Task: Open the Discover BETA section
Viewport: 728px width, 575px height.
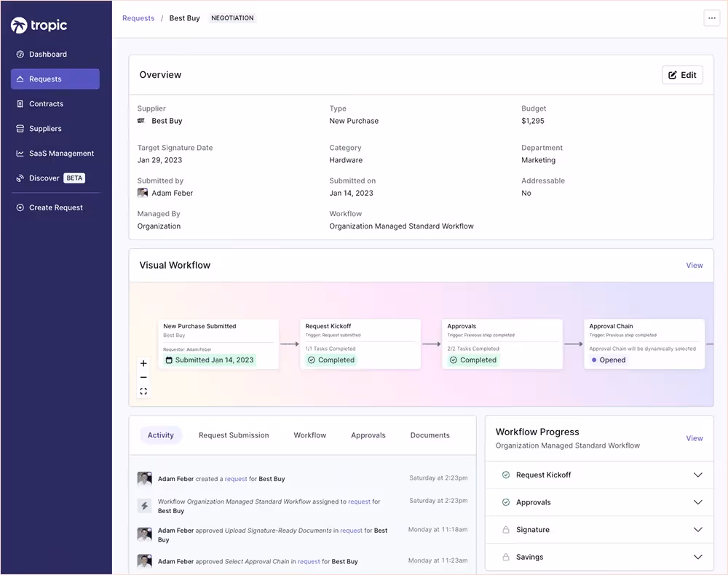Action: [x=44, y=178]
